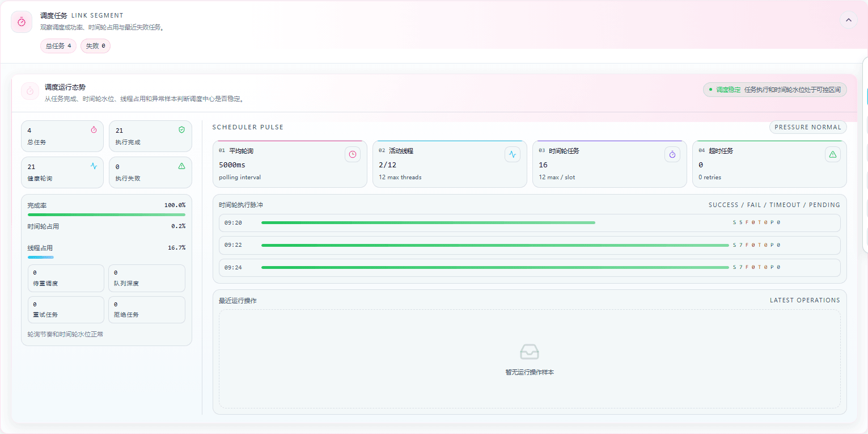The width and height of the screenshot is (868, 434).
Task: Click the 5000ms polling interval value
Action: coord(232,165)
